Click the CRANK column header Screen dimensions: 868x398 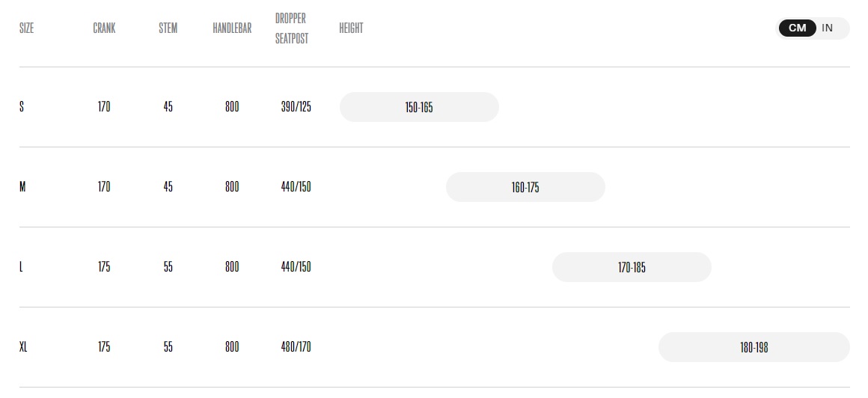click(104, 28)
